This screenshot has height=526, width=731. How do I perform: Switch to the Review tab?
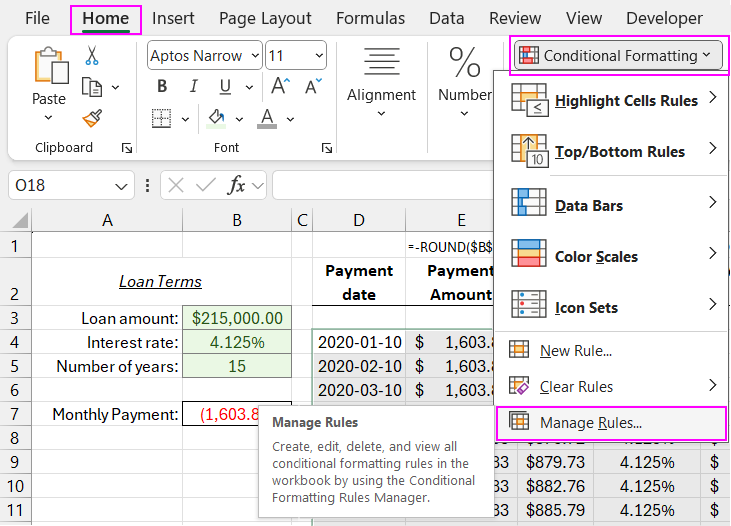(515, 18)
